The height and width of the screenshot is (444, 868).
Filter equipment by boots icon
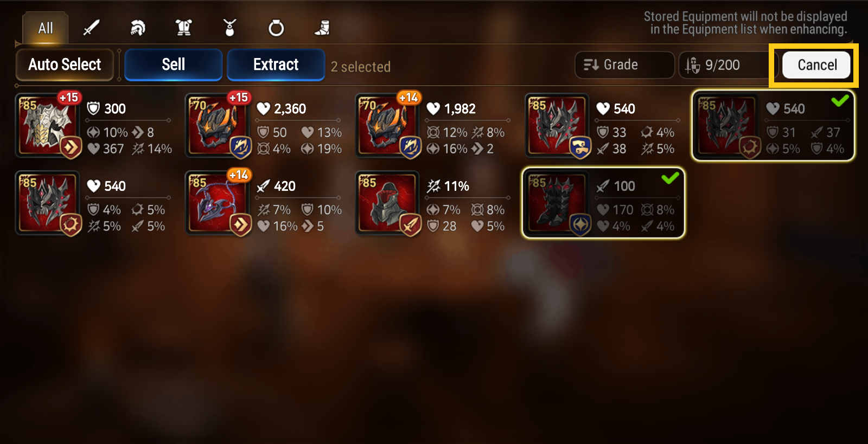322,28
